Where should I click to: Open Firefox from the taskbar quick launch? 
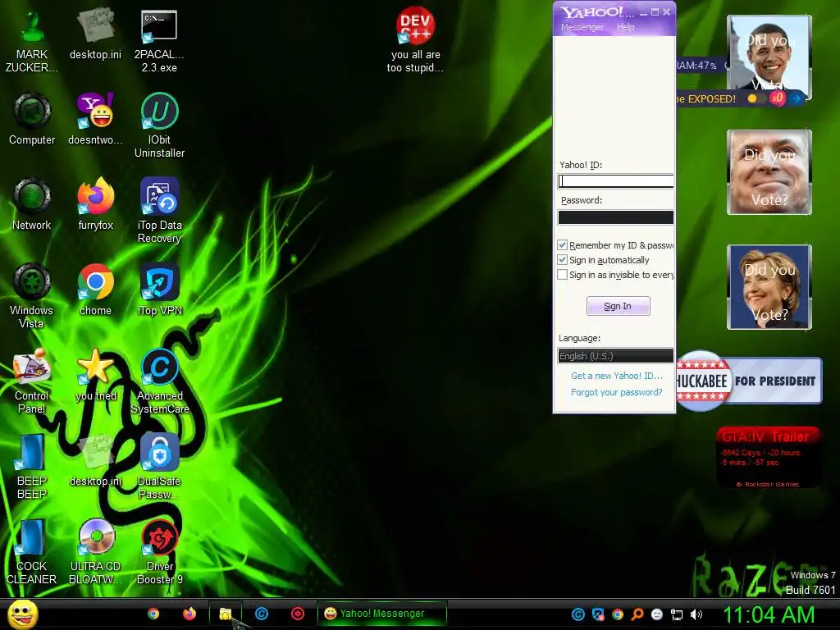(x=189, y=614)
